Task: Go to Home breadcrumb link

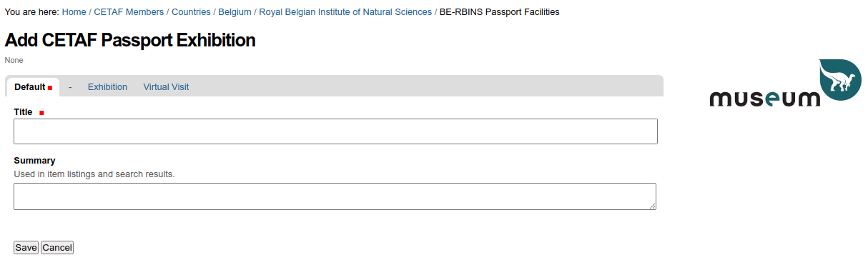Action: pos(74,12)
